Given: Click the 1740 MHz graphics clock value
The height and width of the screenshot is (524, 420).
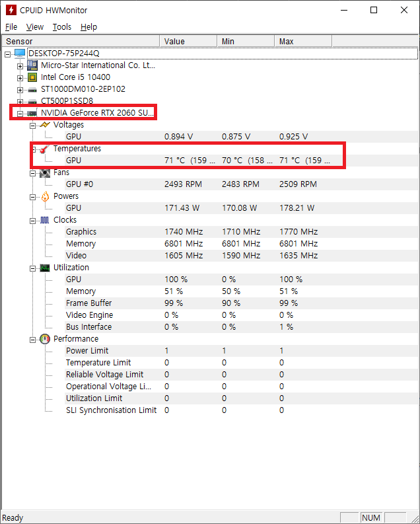Looking at the screenshot, I should tap(184, 231).
